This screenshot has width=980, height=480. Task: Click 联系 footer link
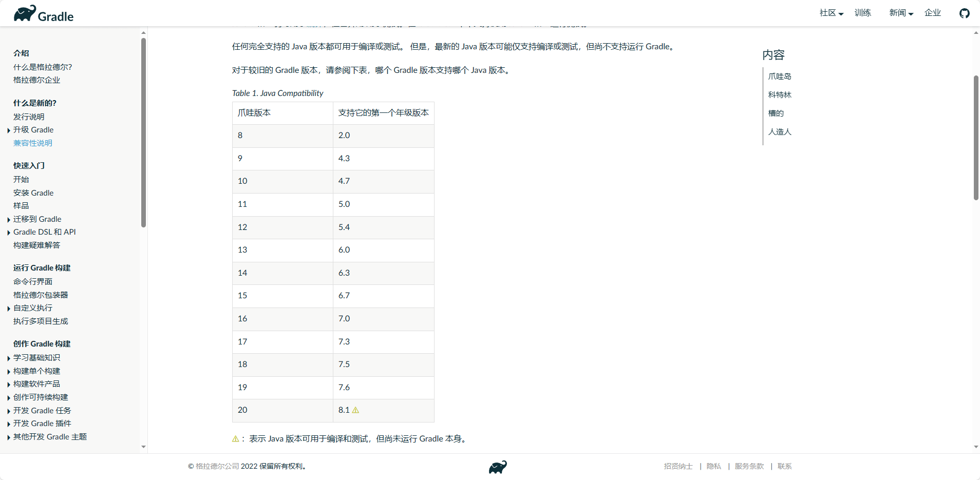click(784, 467)
